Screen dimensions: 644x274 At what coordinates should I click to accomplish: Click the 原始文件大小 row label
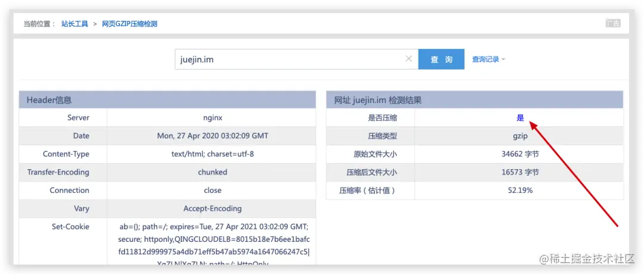pyautogui.click(x=376, y=154)
